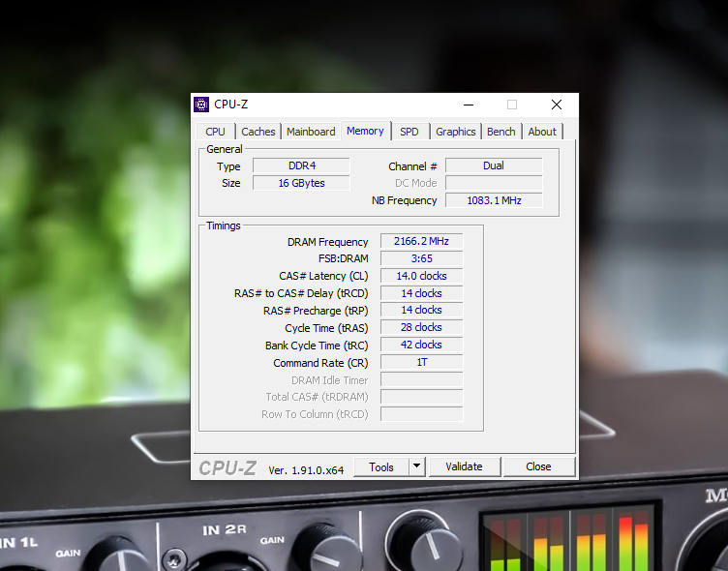Viewport: 728px width, 571px height.
Task: Click the CPU-Z app icon in title bar
Action: [201, 105]
